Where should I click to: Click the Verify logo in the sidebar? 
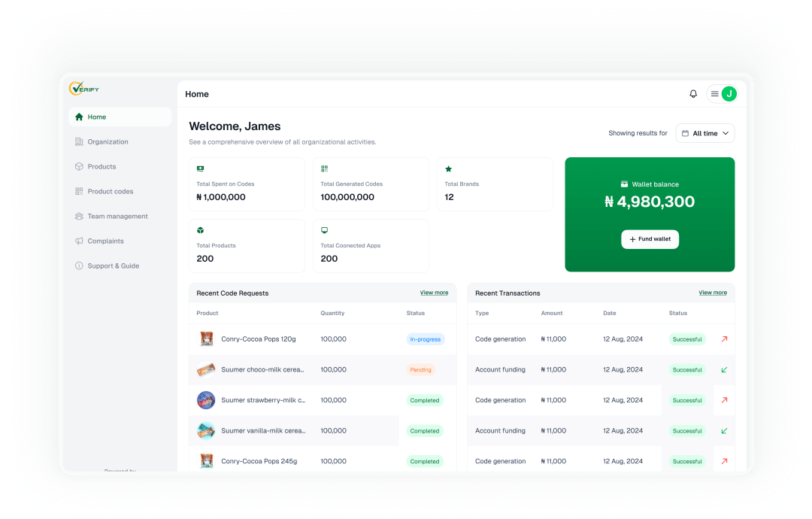pos(84,89)
